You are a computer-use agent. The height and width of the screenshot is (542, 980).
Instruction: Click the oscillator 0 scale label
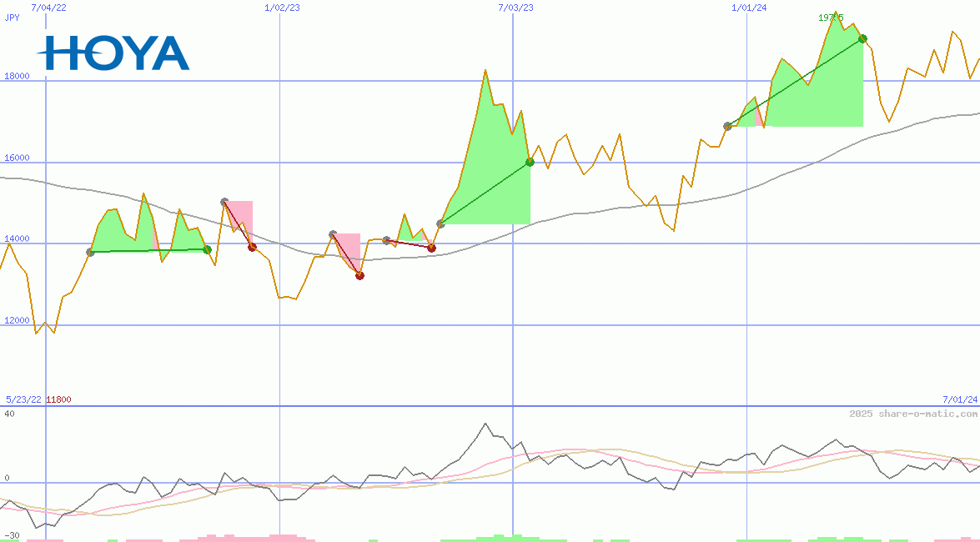click(x=7, y=479)
